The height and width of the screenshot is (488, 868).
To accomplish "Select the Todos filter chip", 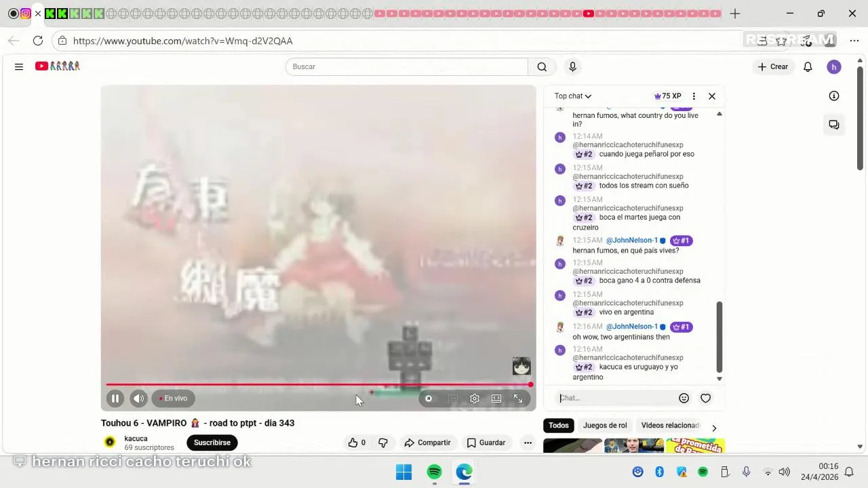I will [x=559, y=426].
